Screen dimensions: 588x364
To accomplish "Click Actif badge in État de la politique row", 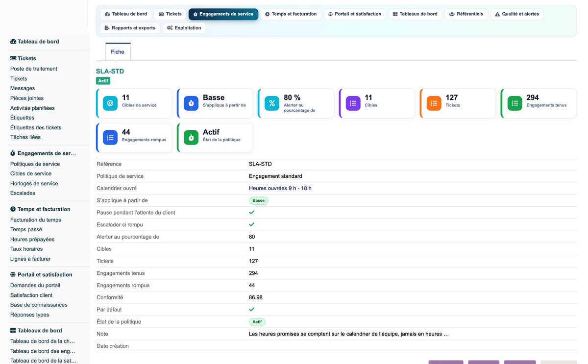I will (257, 322).
